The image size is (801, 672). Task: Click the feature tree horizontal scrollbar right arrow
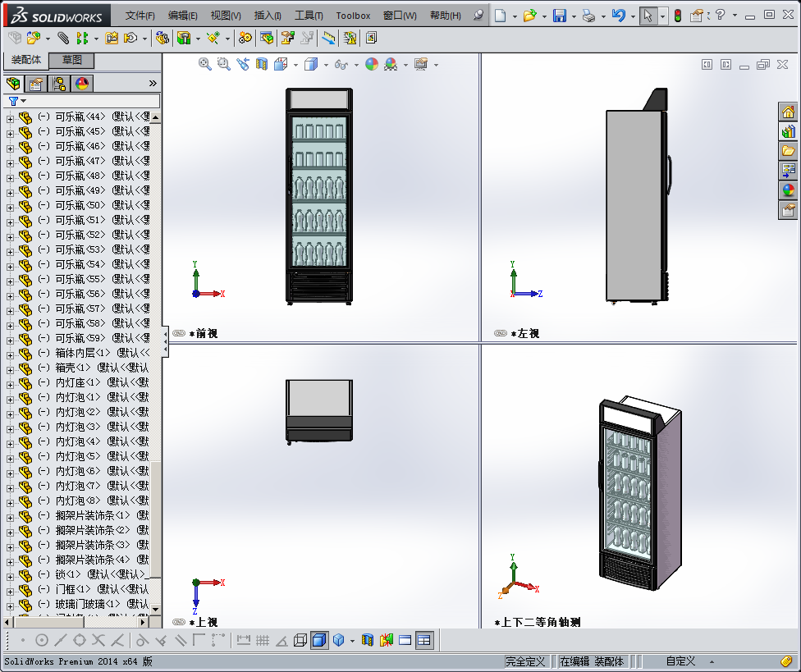(x=144, y=622)
